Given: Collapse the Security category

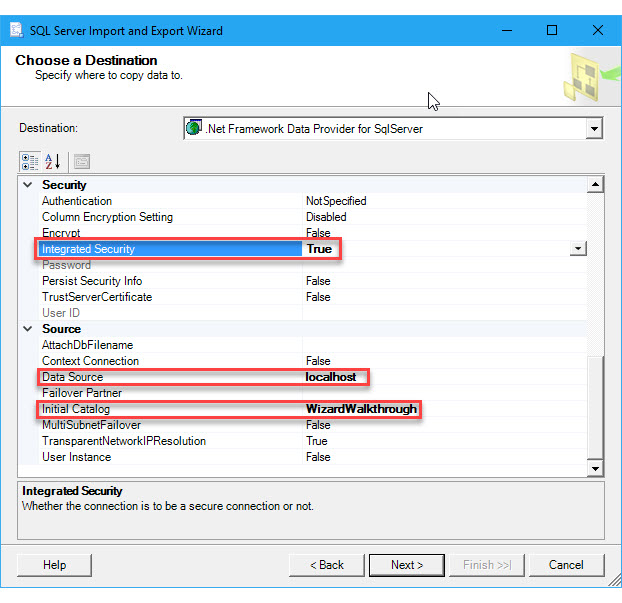Looking at the screenshot, I should pos(28,185).
